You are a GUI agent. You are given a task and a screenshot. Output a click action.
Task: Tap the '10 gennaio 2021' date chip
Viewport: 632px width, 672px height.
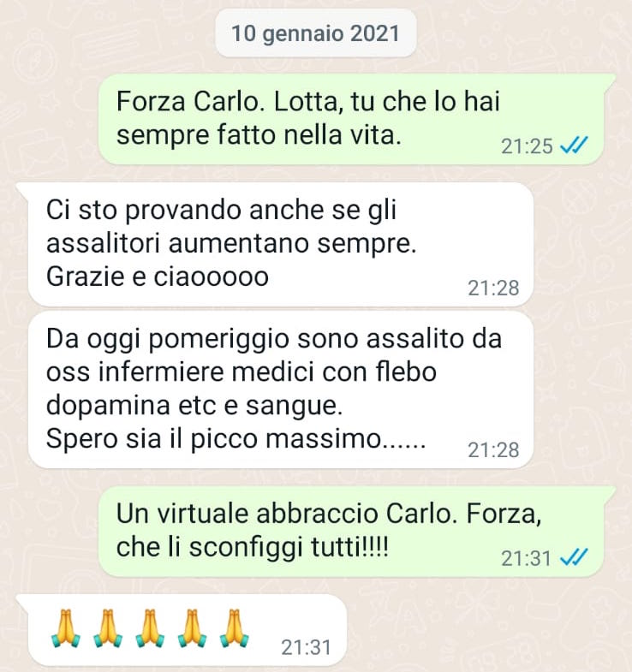click(x=315, y=33)
